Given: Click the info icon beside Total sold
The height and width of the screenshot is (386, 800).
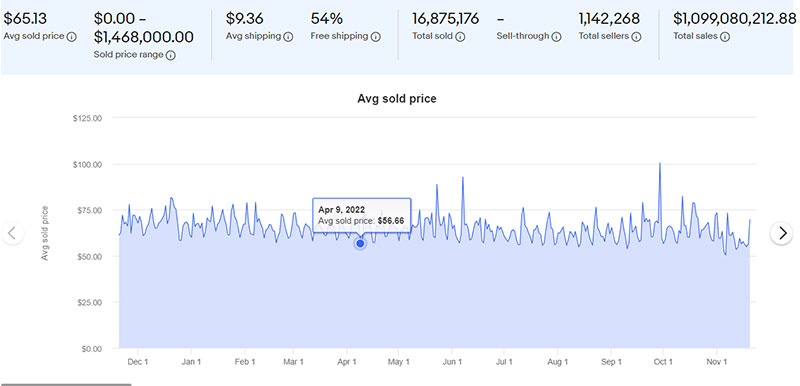Looking at the screenshot, I should 460,37.
